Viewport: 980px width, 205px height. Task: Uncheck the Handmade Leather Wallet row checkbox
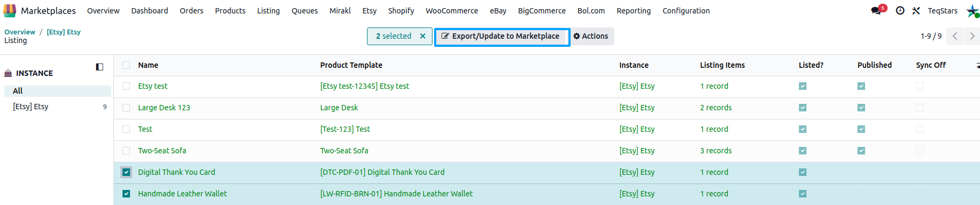126,194
